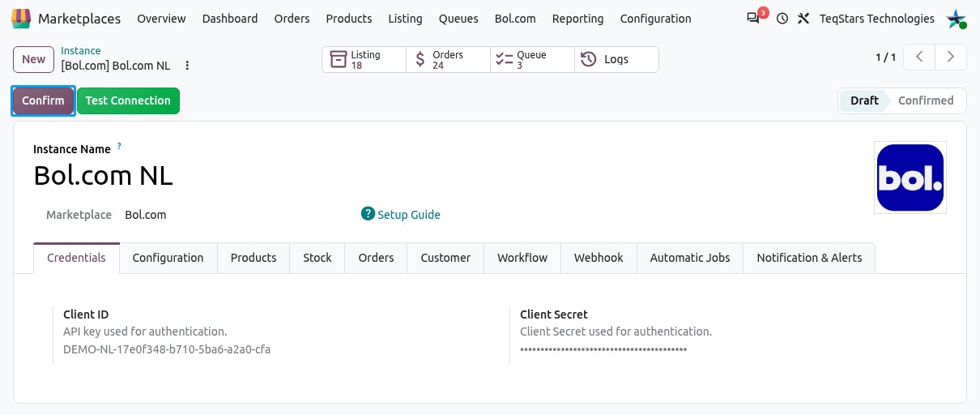The height and width of the screenshot is (415, 980).
Task: Click the Instance Name field Bol.com NL
Action: coord(103,175)
